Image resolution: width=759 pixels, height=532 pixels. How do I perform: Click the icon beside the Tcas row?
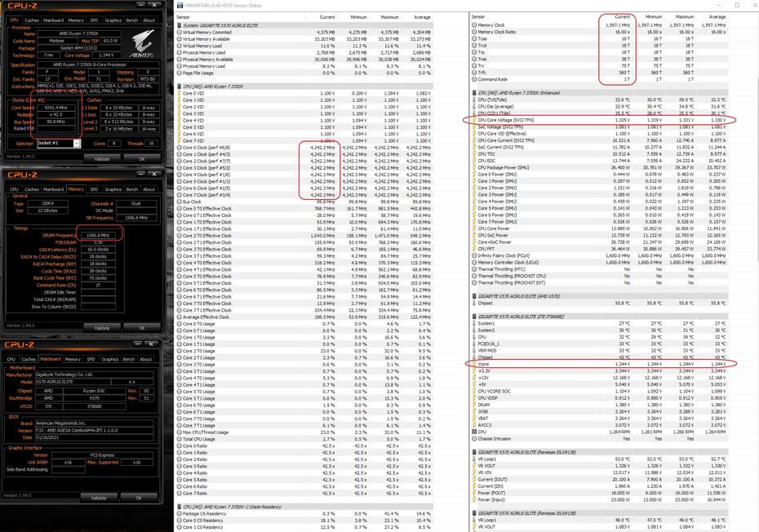(x=474, y=38)
